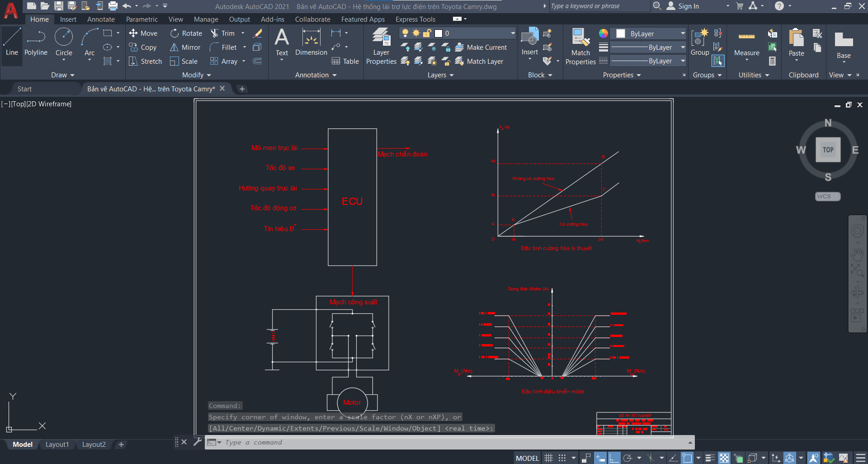
Task: Select the Dimension tool
Action: click(x=311, y=42)
